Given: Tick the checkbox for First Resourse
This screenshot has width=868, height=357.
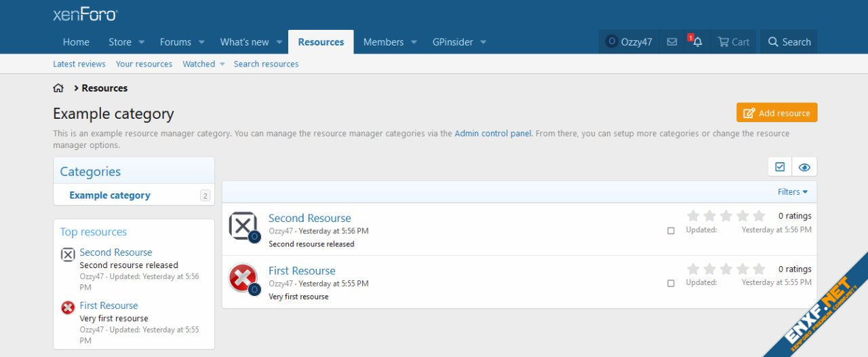Looking at the screenshot, I should [x=671, y=283].
